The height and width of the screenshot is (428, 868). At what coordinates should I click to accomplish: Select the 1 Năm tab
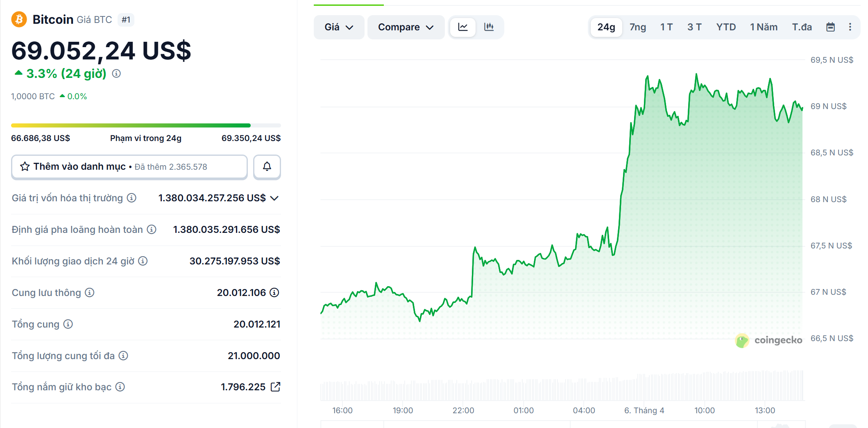click(x=764, y=27)
